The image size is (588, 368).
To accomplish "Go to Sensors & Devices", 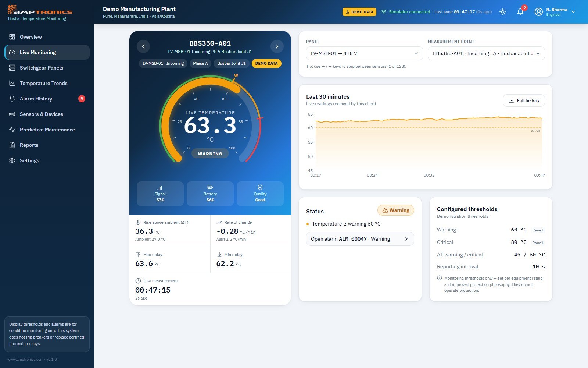I will click(x=47, y=114).
